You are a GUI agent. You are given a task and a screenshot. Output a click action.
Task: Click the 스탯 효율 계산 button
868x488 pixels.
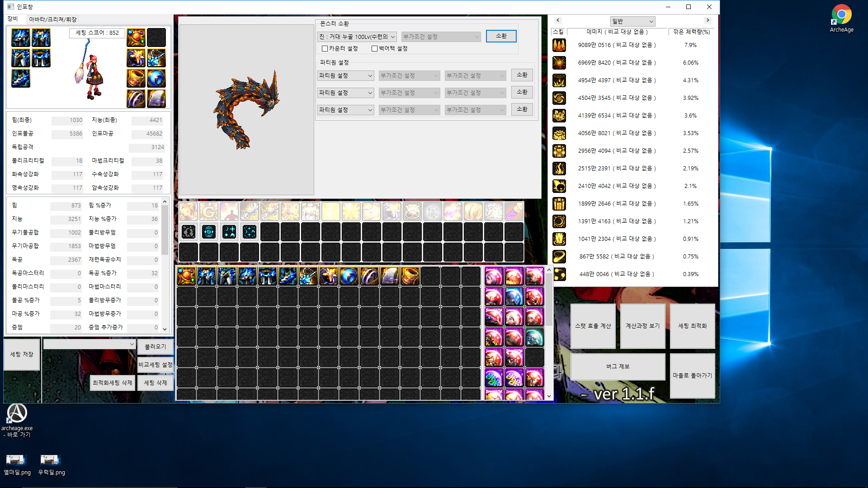pos(593,326)
